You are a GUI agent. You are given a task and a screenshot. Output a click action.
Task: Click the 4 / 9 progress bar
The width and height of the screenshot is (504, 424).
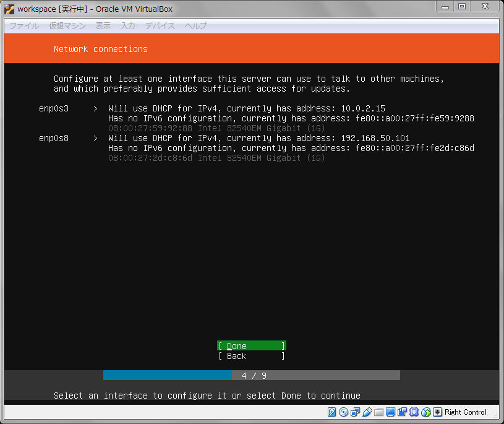252,375
